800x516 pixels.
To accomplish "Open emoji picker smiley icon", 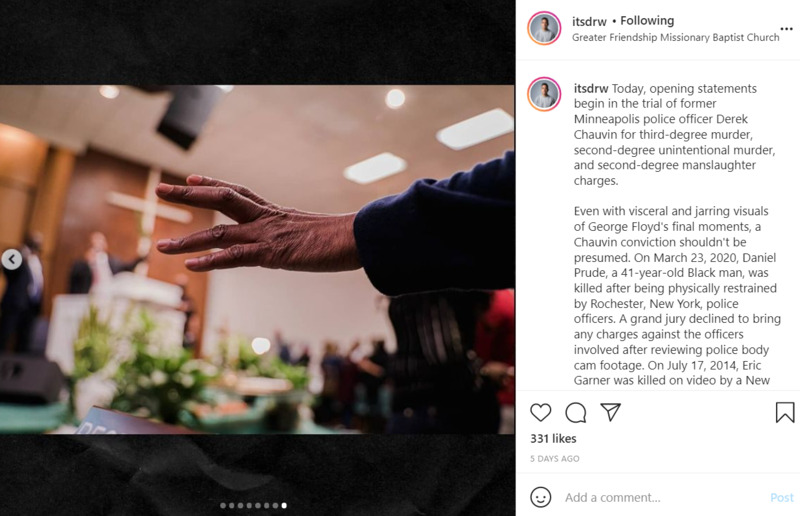I will point(540,497).
